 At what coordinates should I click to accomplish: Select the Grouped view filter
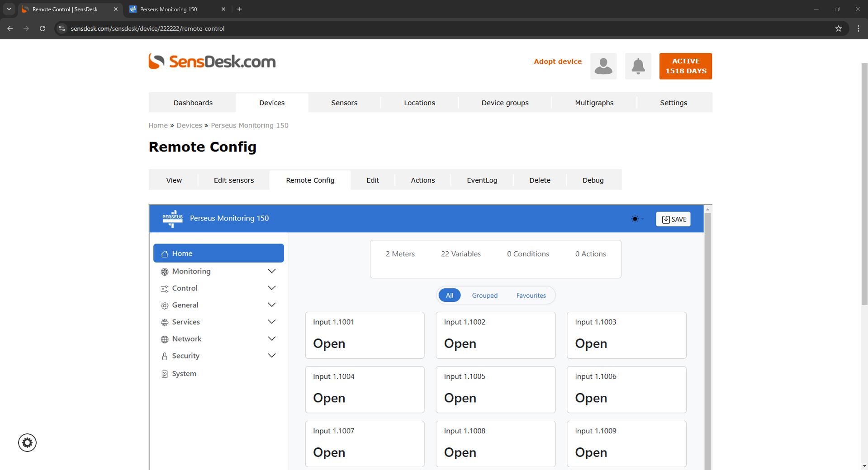484,296
